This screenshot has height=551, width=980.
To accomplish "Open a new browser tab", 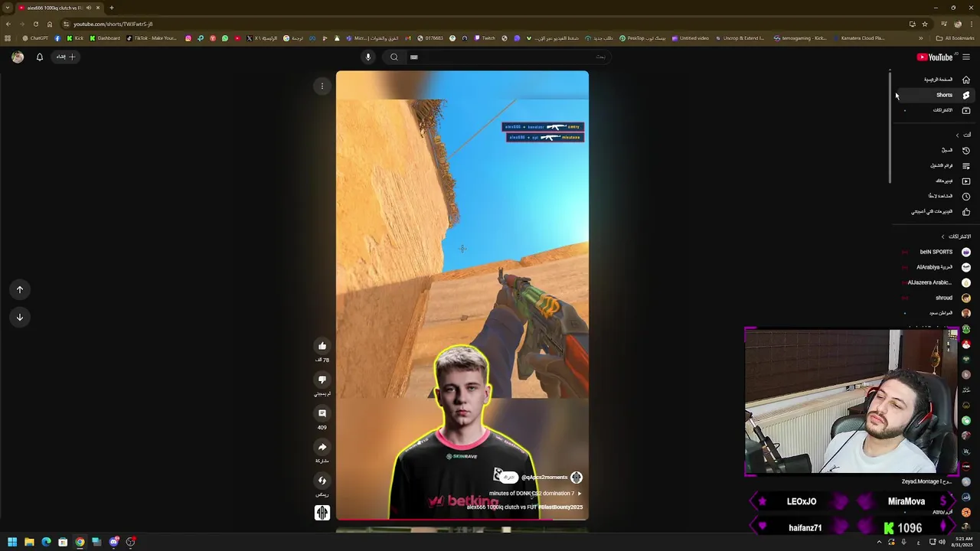I will coord(111,8).
